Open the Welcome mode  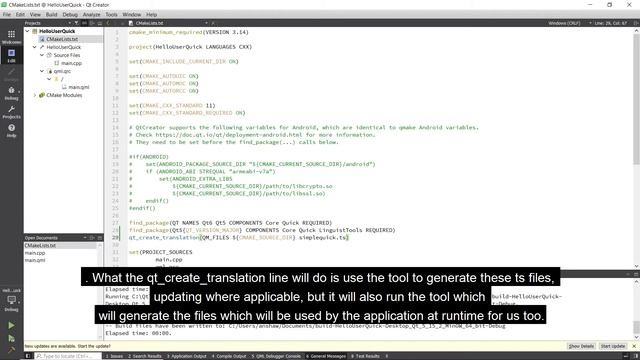click(11, 37)
